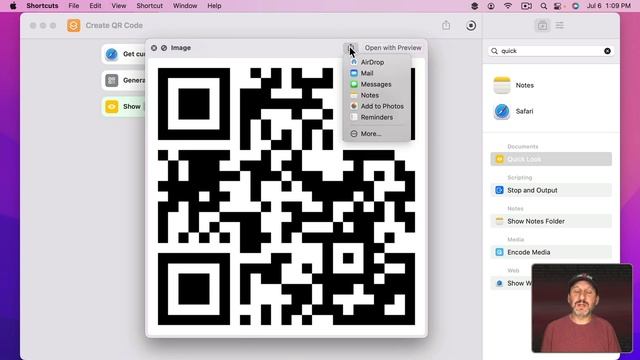Select the Quick Look action
Viewport: 640px width, 360px height.
pyautogui.click(x=551, y=159)
